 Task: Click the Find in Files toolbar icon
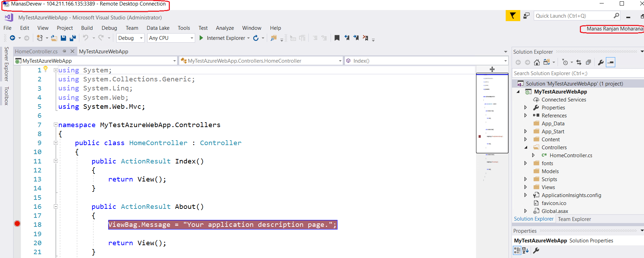[x=273, y=38]
